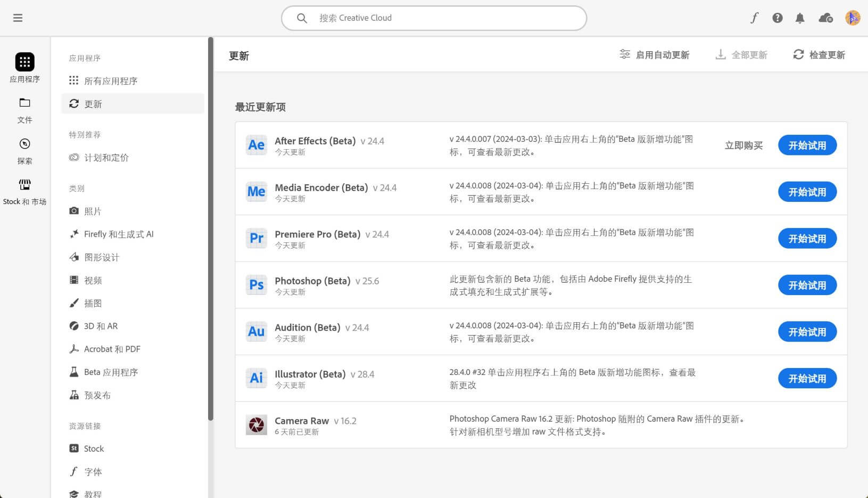Focus the 搜索 Creative Cloud search field
868x498 pixels.
(434, 18)
